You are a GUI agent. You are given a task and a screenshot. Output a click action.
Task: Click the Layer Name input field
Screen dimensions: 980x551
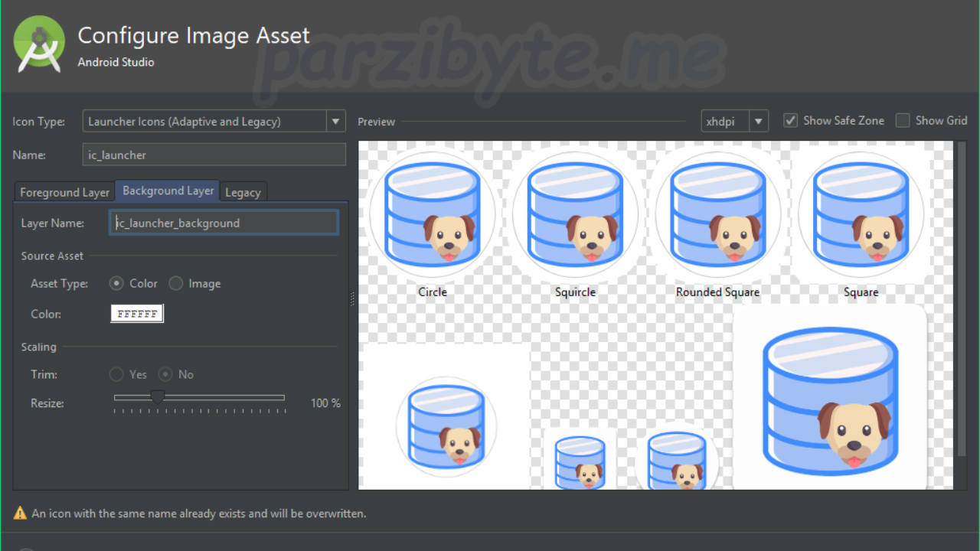point(224,223)
